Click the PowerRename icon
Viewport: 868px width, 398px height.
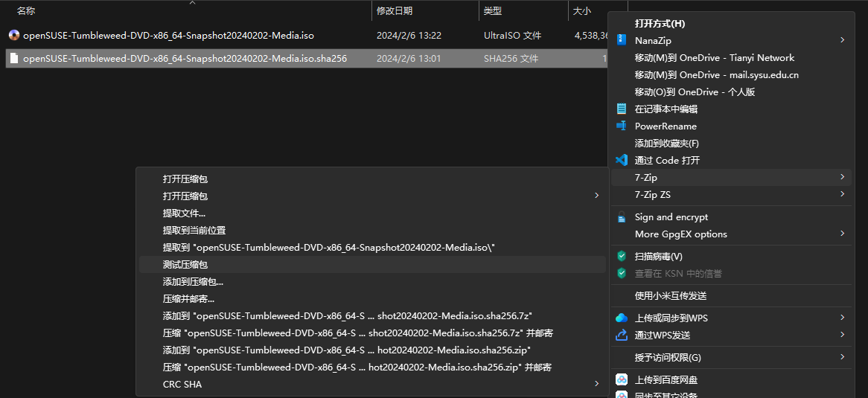[x=622, y=126]
